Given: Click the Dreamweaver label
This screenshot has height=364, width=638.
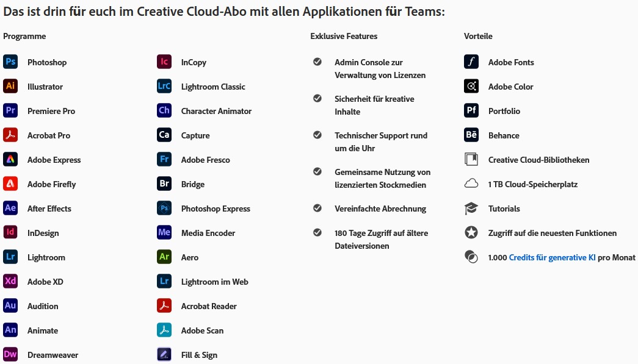Looking at the screenshot, I should 53,355.
